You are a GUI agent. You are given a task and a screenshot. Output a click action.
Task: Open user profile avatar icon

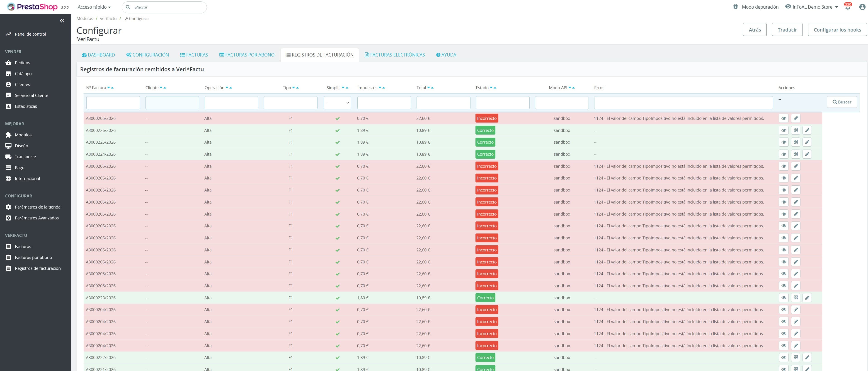click(x=862, y=7)
